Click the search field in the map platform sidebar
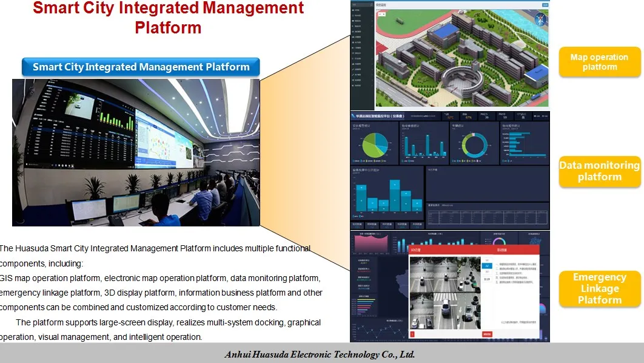 [x=362, y=5]
